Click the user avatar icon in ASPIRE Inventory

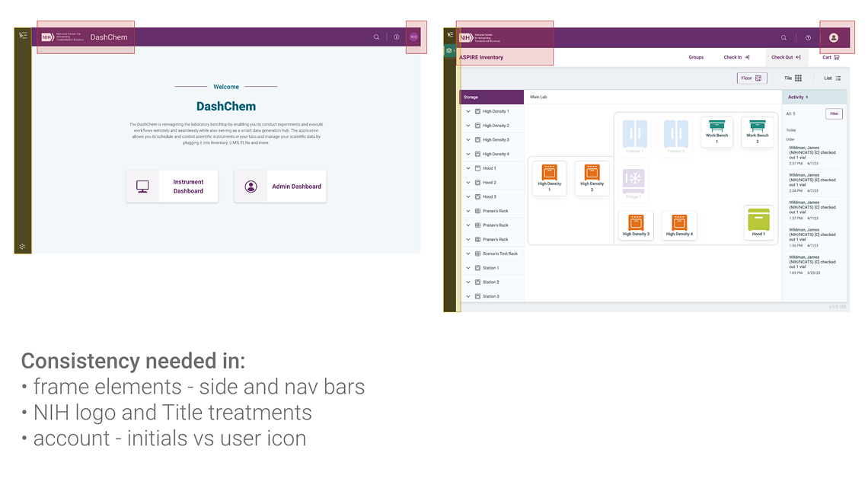pos(834,37)
